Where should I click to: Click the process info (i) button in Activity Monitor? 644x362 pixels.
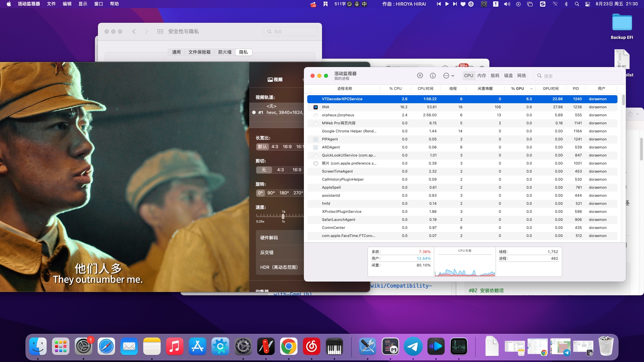point(433,76)
